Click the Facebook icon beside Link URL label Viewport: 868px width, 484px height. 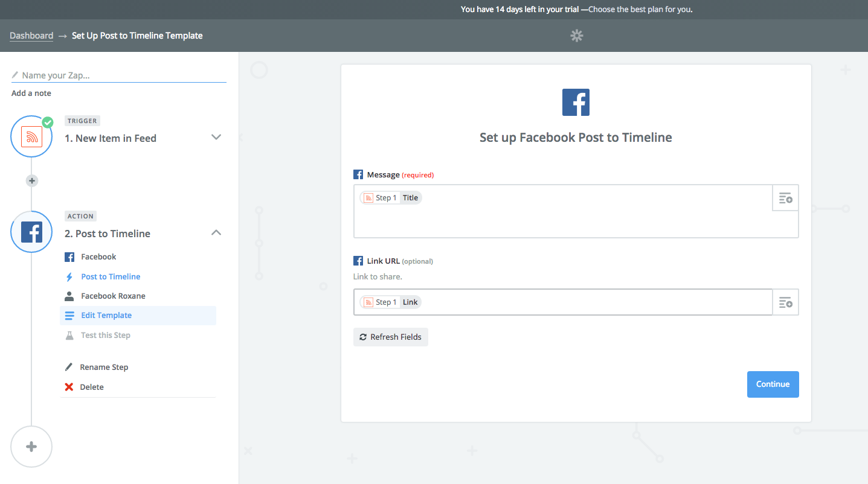(358, 261)
